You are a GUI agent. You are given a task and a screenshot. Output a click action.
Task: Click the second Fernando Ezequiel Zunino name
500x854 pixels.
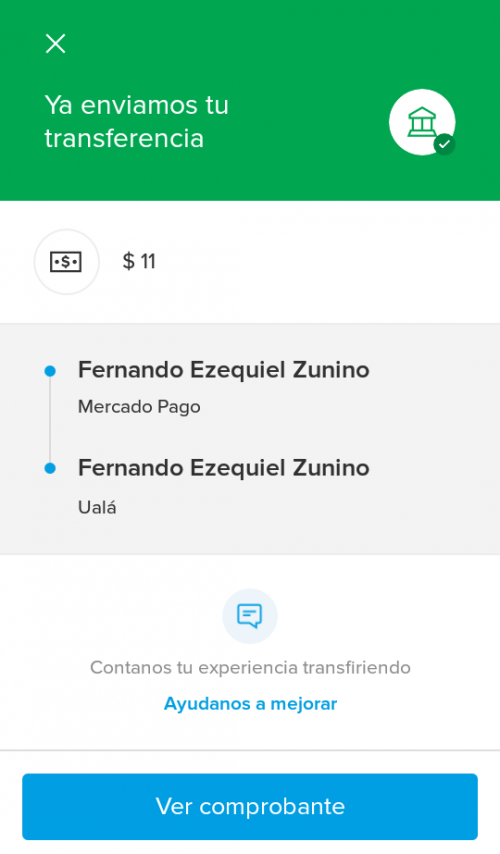point(224,468)
